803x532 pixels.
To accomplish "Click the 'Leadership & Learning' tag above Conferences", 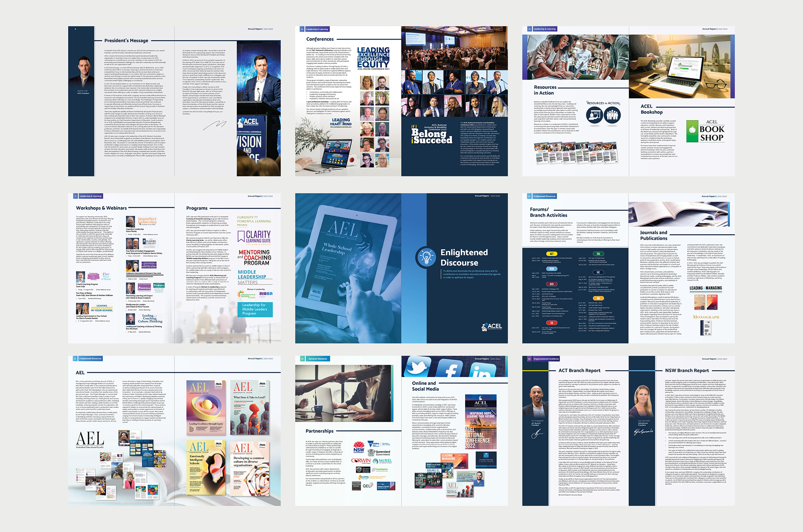I will coord(317,29).
